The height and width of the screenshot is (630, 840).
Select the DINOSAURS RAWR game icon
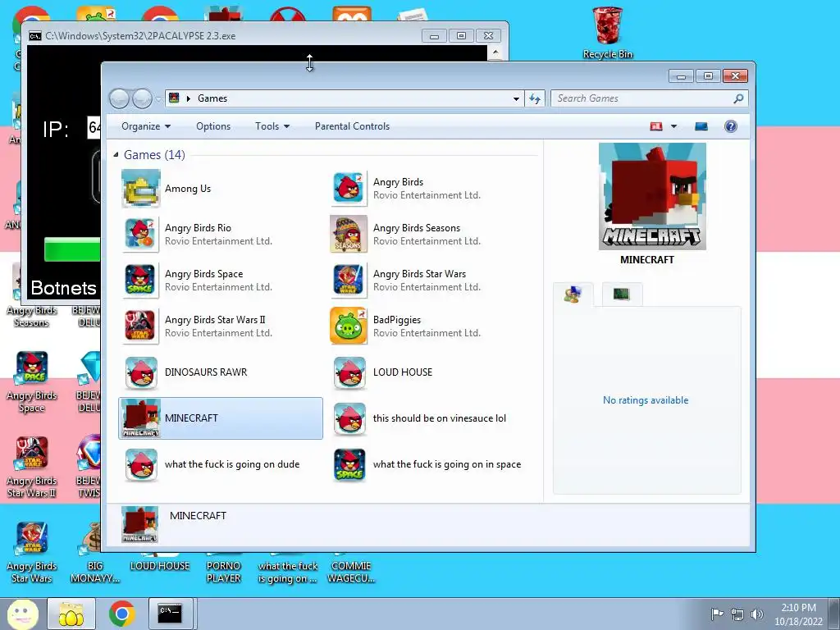point(141,372)
